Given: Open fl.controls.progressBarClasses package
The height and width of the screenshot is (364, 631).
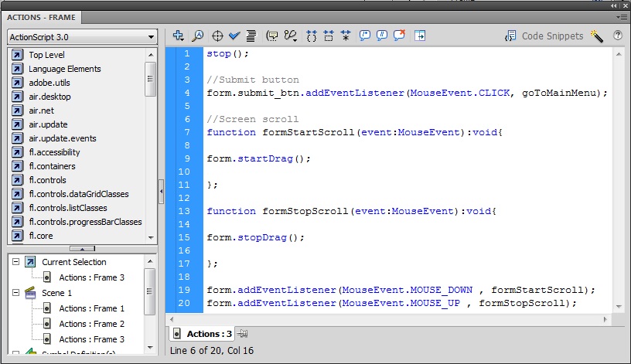Looking at the screenshot, I should [86, 222].
